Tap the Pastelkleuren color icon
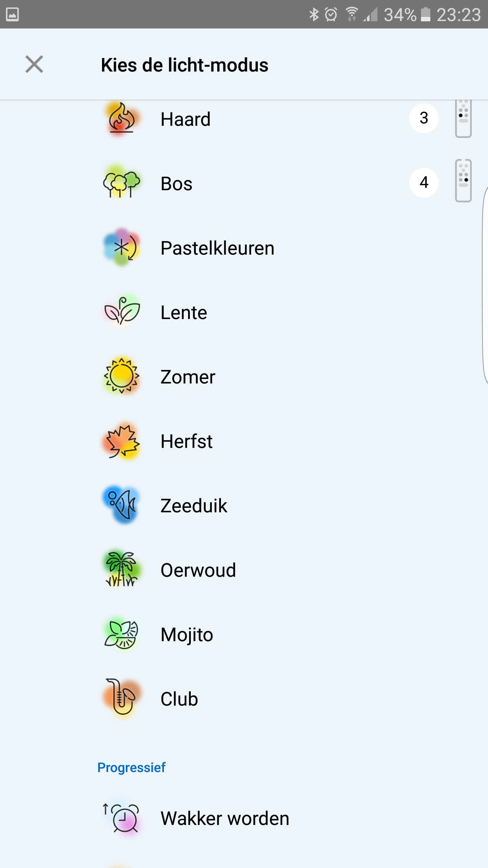Viewport: 488px width, 868px height. point(121,248)
